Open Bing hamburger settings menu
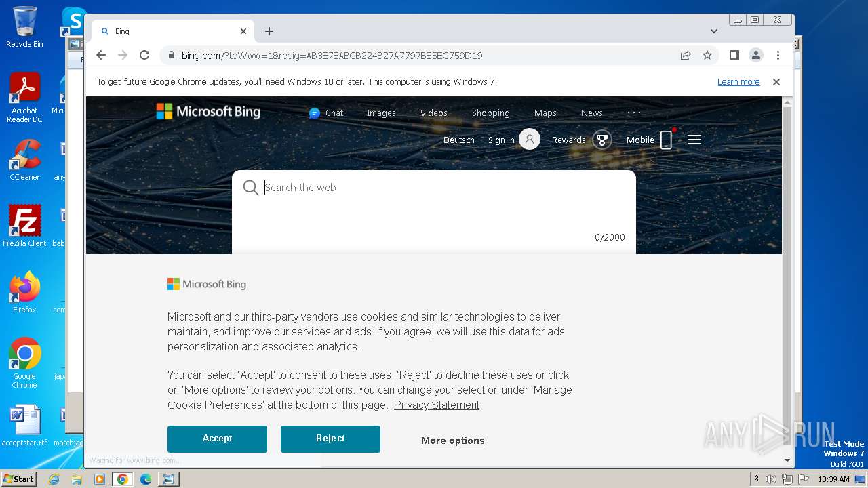Viewport: 868px width, 488px height. pyautogui.click(x=694, y=140)
